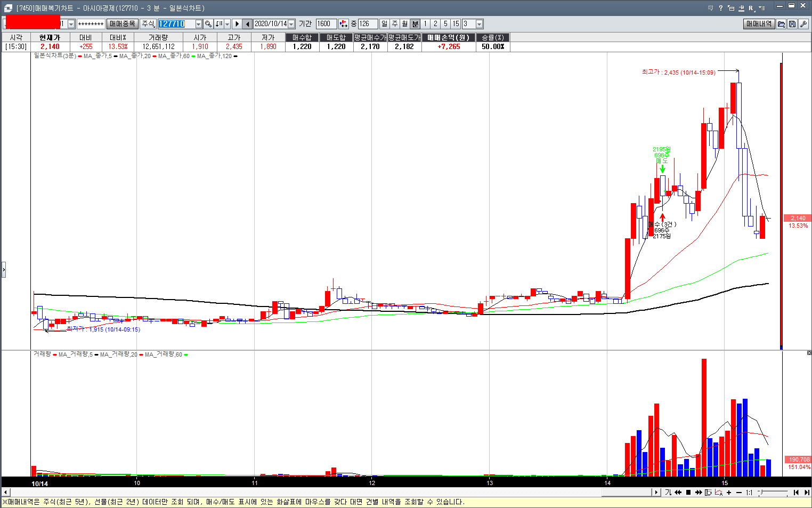Zoom in with the plus icon
The height and width of the screenshot is (508, 812).
click(x=729, y=493)
